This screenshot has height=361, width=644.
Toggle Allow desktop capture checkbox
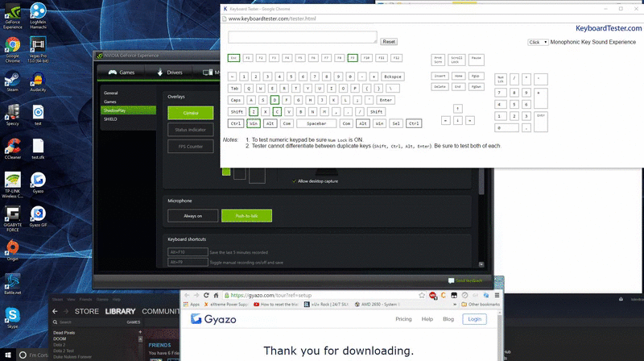pos(294,181)
